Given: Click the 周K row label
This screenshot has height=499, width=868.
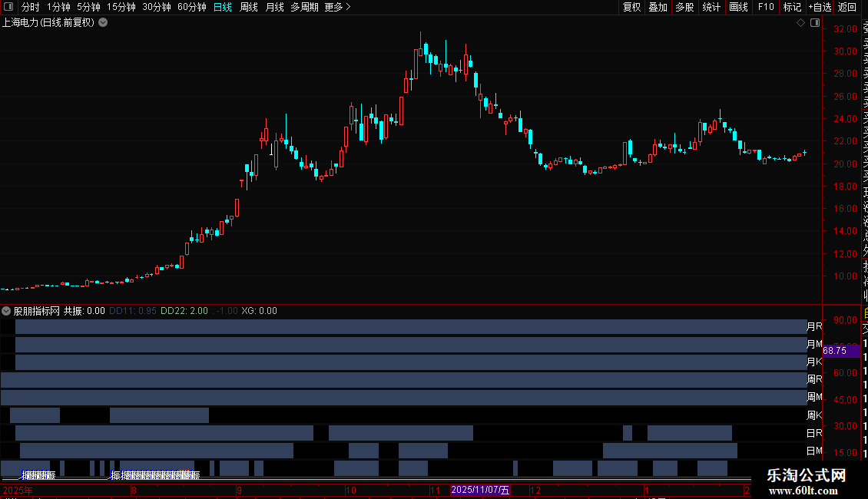Looking at the screenshot, I should (x=814, y=415).
